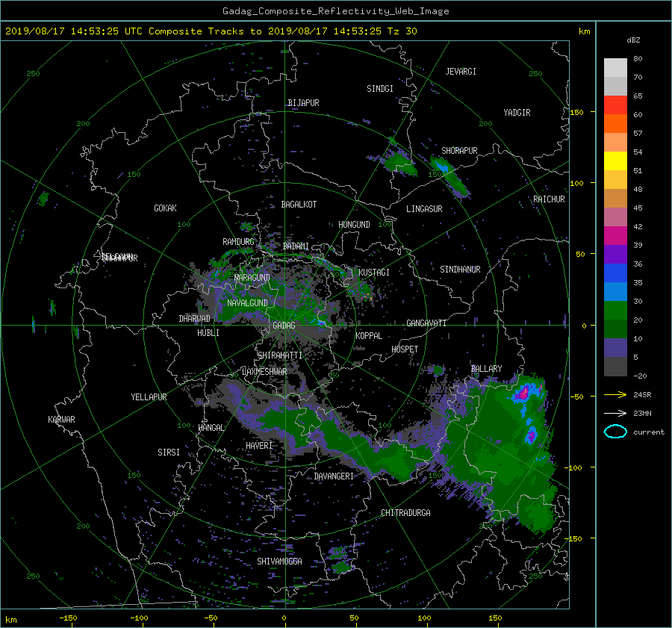Click the dBZ legend heading
672x628 pixels.
tap(633, 40)
